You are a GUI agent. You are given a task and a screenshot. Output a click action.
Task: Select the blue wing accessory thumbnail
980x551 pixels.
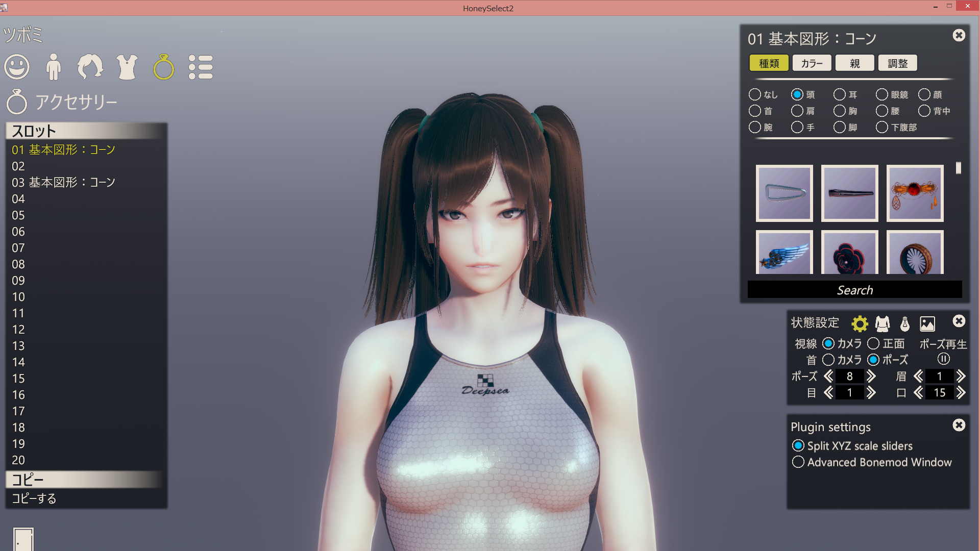(785, 252)
